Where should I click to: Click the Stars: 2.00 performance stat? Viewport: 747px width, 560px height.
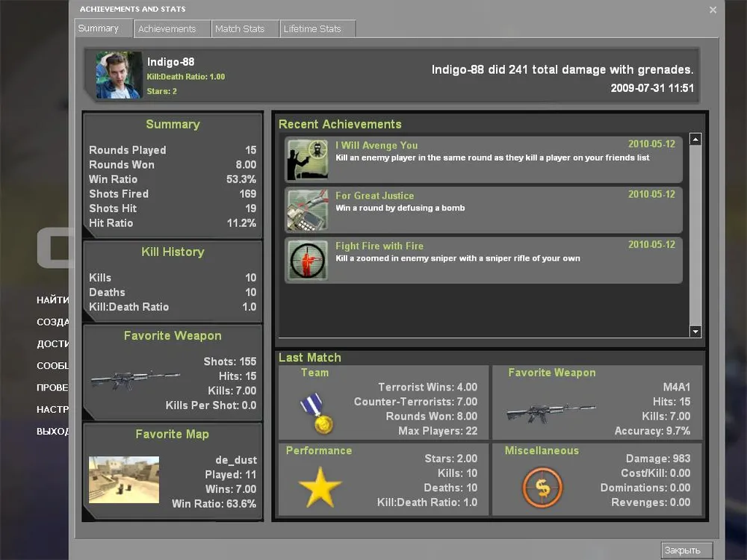(x=450, y=458)
